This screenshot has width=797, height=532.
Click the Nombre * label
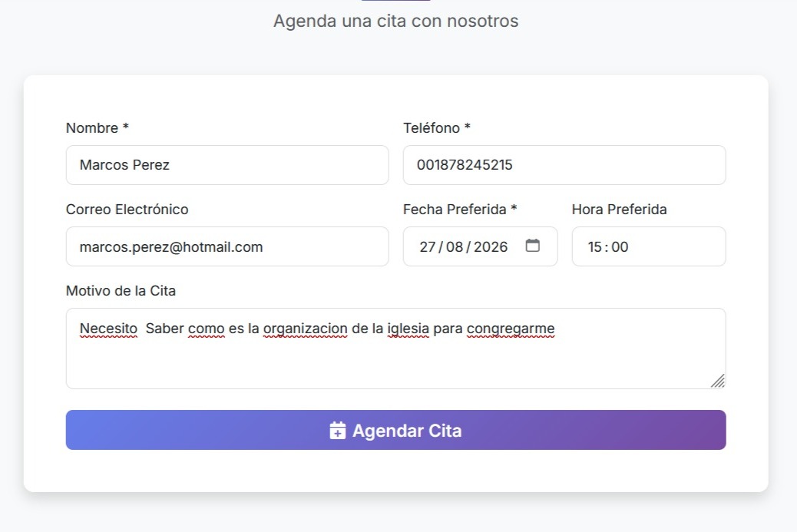(x=97, y=128)
